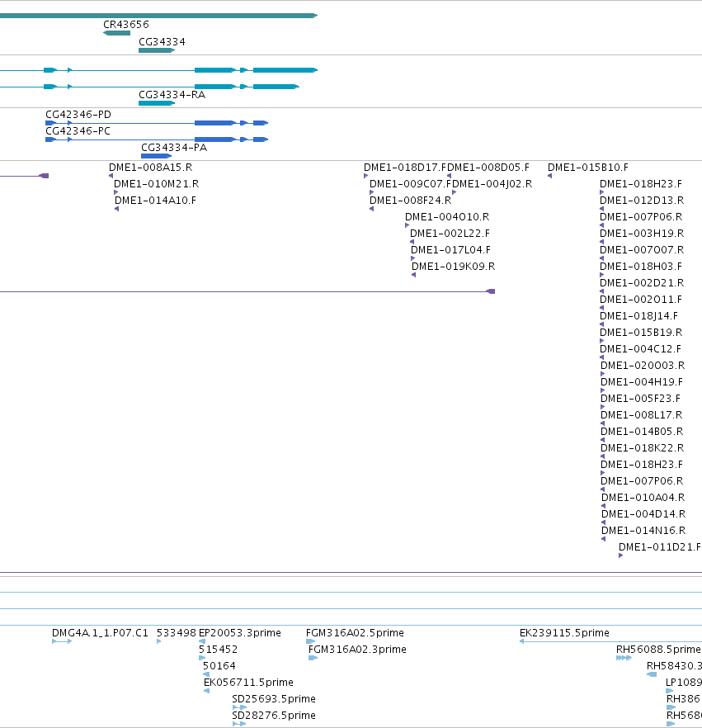
Task: Select EK239115.5prime label
Action: (x=564, y=633)
